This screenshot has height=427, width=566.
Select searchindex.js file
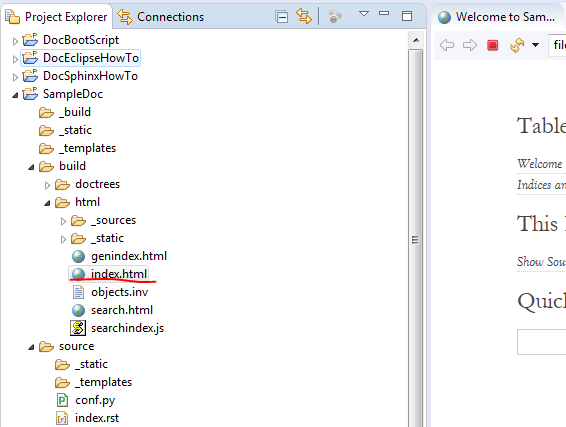click(x=127, y=328)
